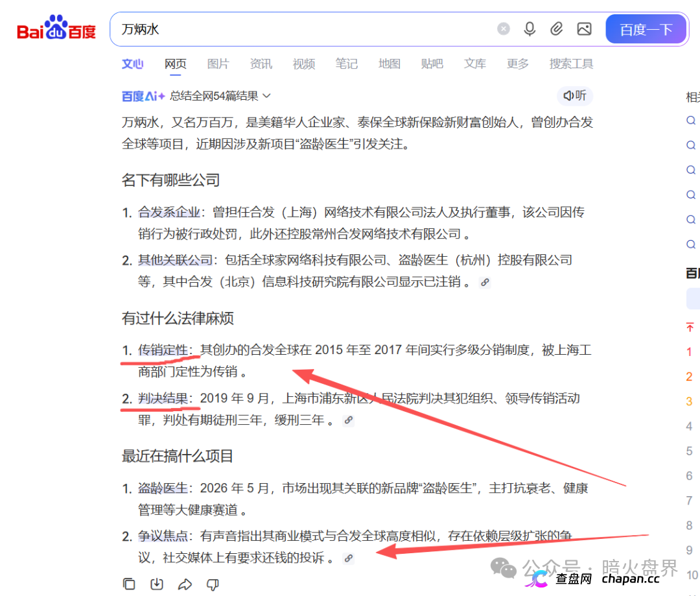
Task: Select the heading 有过什么法律麻烦
Action: (x=178, y=318)
